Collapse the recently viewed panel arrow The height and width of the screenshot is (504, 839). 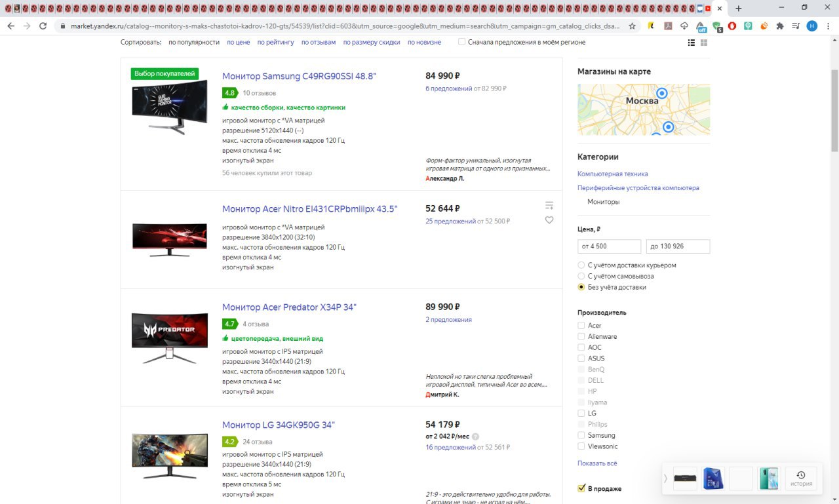[x=665, y=478]
